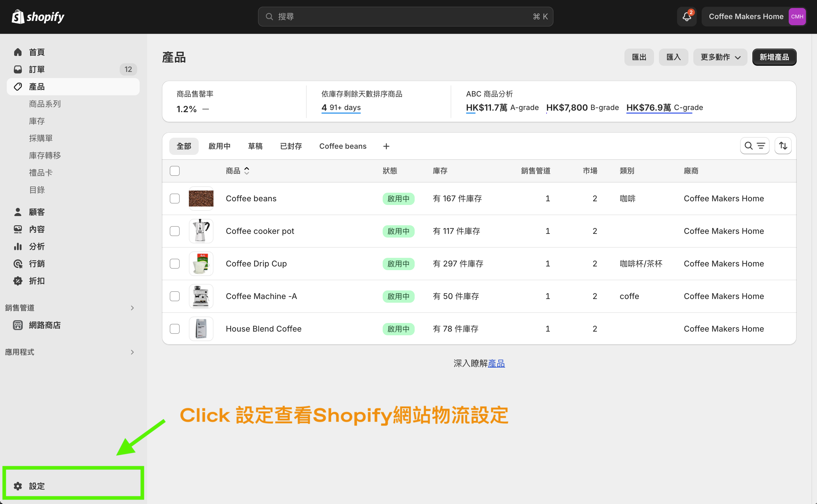
Task: Open the Coffee Machine -A thumbnail
Action: coord(201,296)
